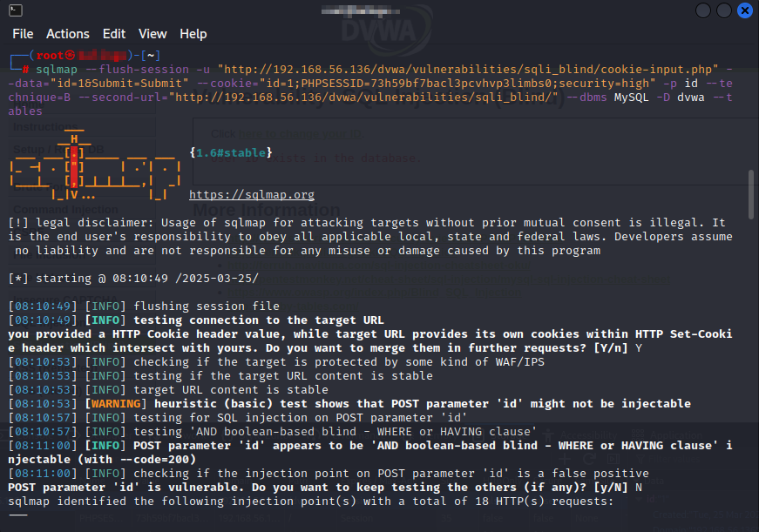Click the {1.6#stable} version text
Viewport: 759px width, 532px height.
coord(231,153)
